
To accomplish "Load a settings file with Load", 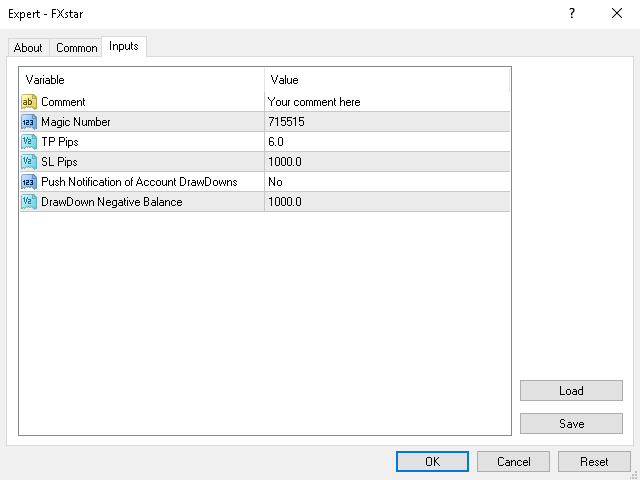I will [x=571, y=391].
